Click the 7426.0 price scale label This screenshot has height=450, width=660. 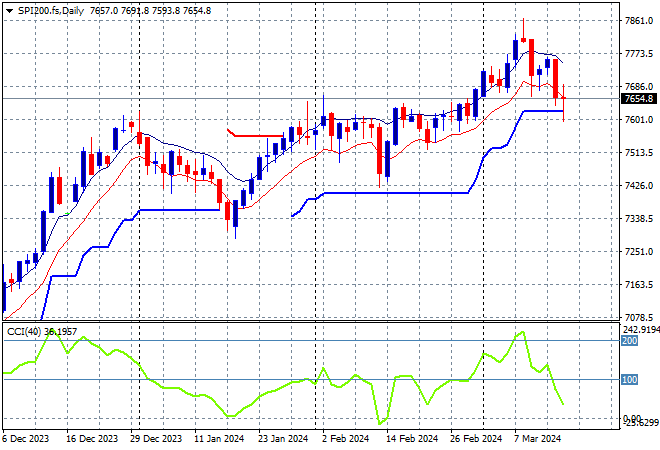(637, 186)
